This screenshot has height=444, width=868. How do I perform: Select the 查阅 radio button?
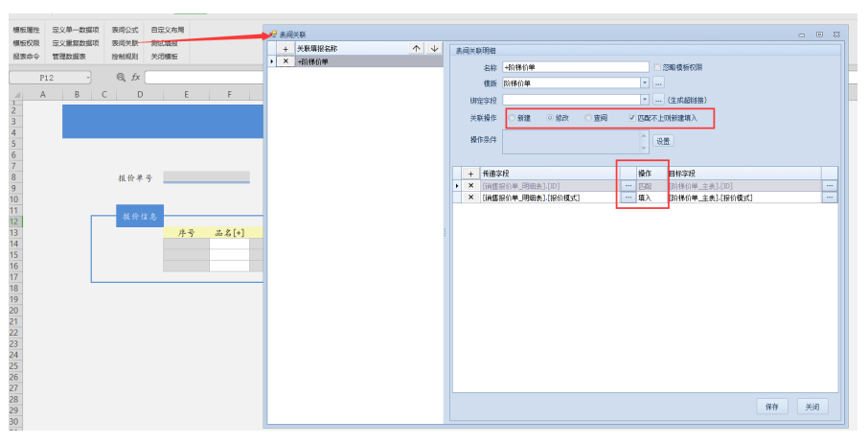[587, 118]
